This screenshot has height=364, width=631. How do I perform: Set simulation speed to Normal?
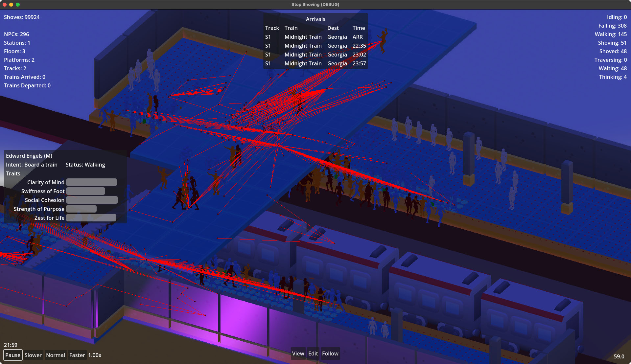pyautogui.click(x=55, y=355)
